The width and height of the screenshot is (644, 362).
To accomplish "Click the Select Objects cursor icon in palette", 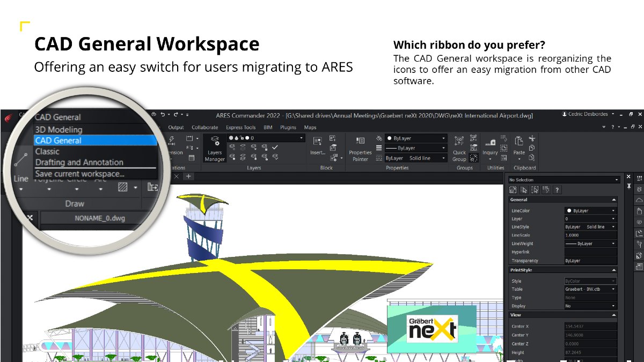I will pyautogui.click(x=524, y=190).
